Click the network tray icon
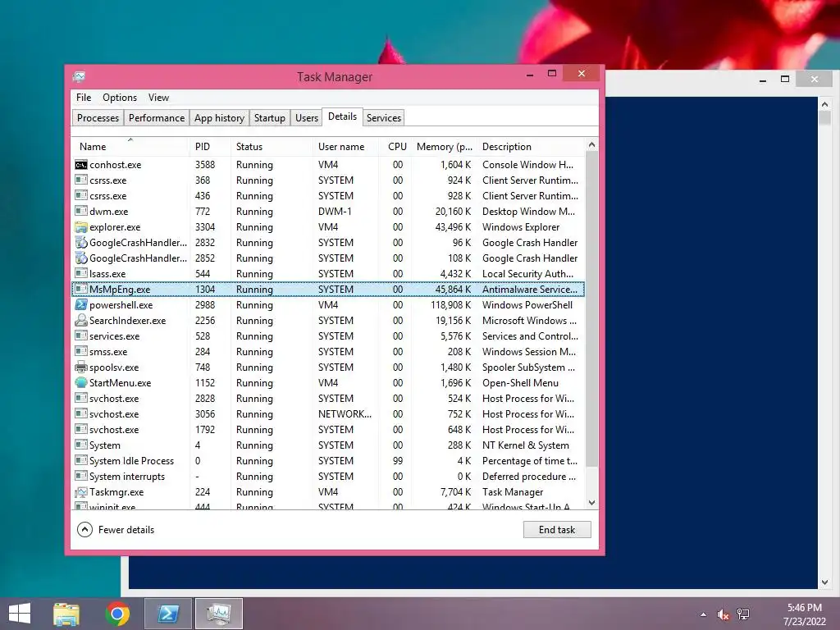Image resolution: width=840 pixels, height=630 pixels. (743, 614)
